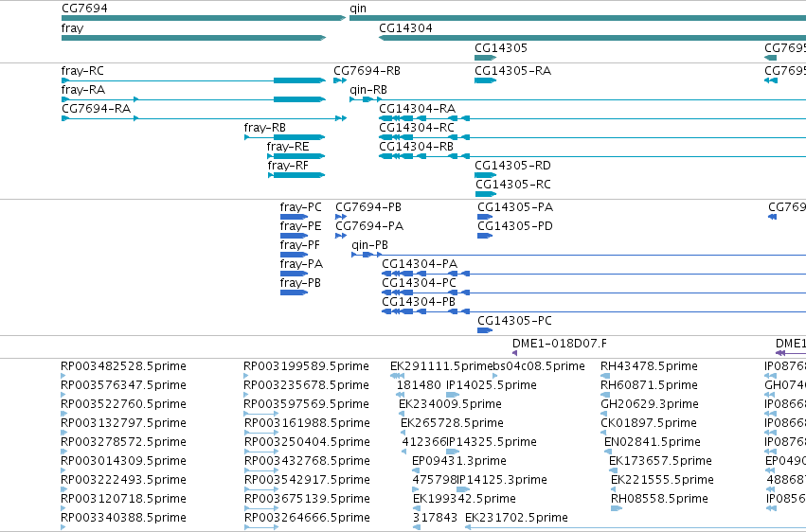Image resolution: width=806 pixels, height=532 pixels.
Task: Open the RP003161988.5prime EST label
Action: [x=307, y=424]
